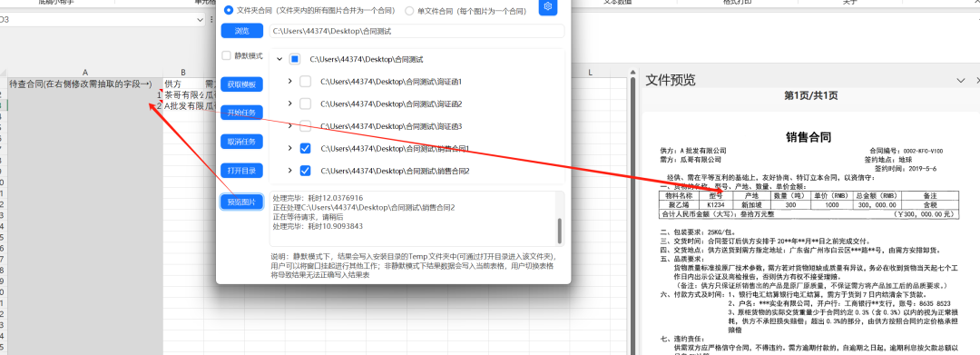
Task: Open the gear settings button in dialog
Action: pos(548,7)
